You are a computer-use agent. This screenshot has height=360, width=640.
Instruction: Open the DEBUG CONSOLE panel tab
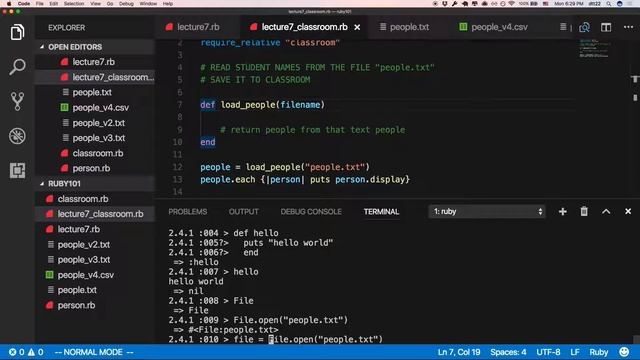pyautogui.click(x=311, y=211)
